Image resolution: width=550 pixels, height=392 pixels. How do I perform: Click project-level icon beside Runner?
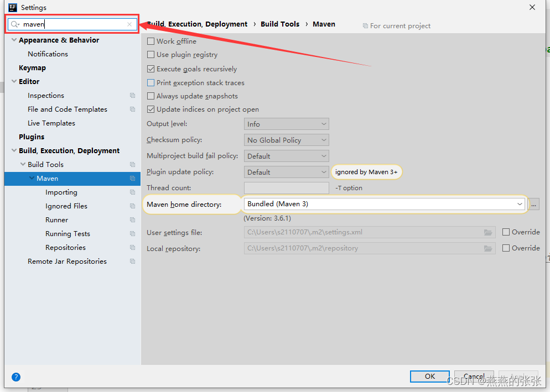tap(132, 220)
